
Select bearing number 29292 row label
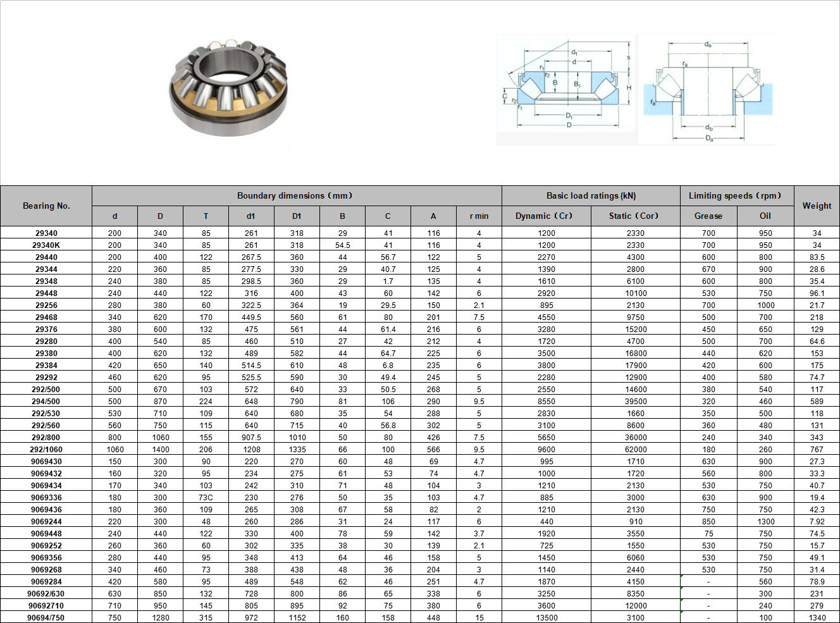[46, 378]
